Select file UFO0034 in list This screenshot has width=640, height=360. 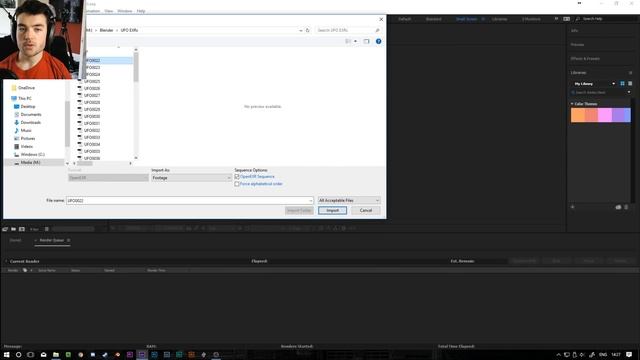[92, 144]
